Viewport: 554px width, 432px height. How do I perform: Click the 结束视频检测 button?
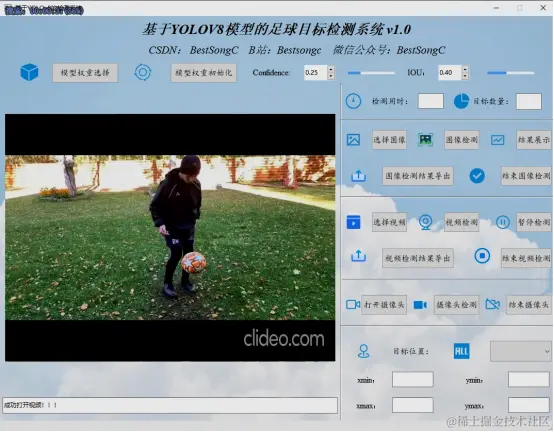[526, 258]
